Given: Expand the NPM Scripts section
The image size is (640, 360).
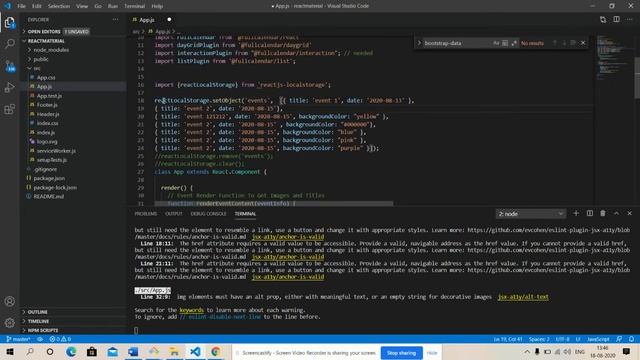Looking at the screenshot, I should coord(42,330).
